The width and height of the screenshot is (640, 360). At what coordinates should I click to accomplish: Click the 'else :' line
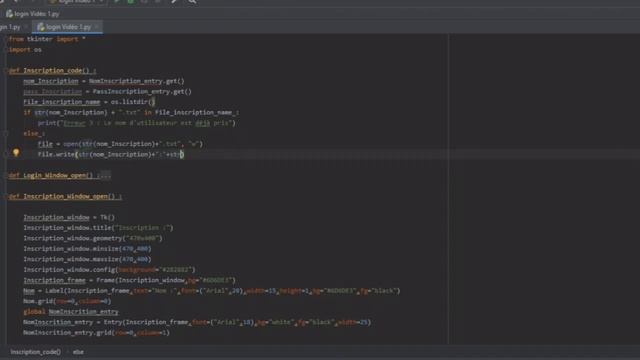[x=34, y=133]
